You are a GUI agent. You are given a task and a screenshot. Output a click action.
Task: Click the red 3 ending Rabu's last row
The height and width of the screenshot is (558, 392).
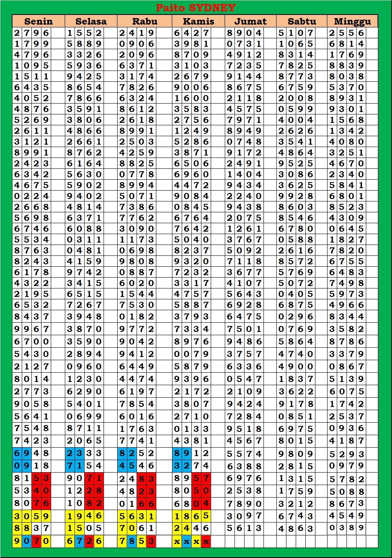[x=151, y=541]
